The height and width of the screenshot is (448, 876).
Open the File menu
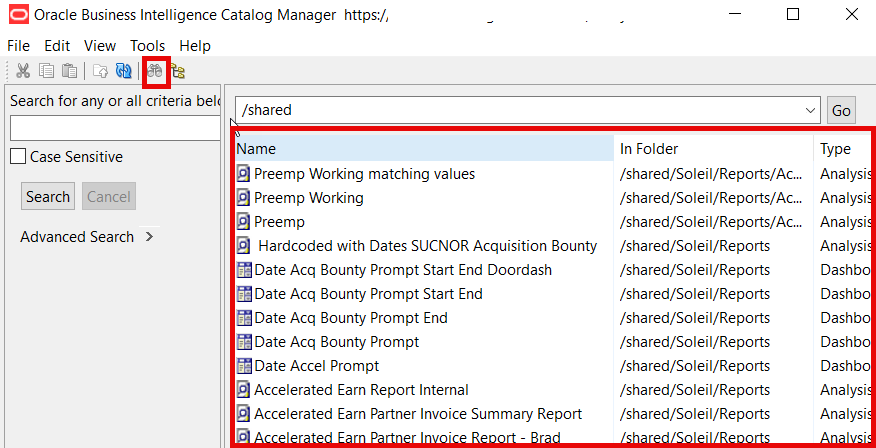pyautogui.click(x=18, y=46)
